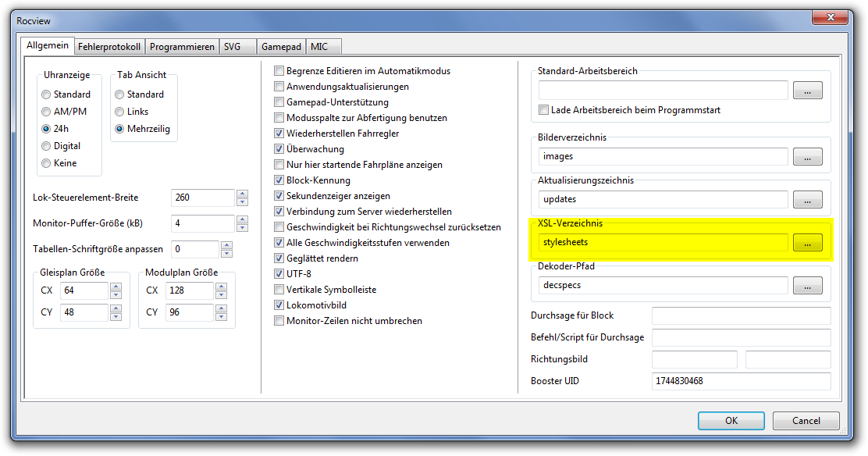Viewport: 868px width, 456px height.
Task: Decrease Modulplan Größe CY value
Action: click(221, 317)
